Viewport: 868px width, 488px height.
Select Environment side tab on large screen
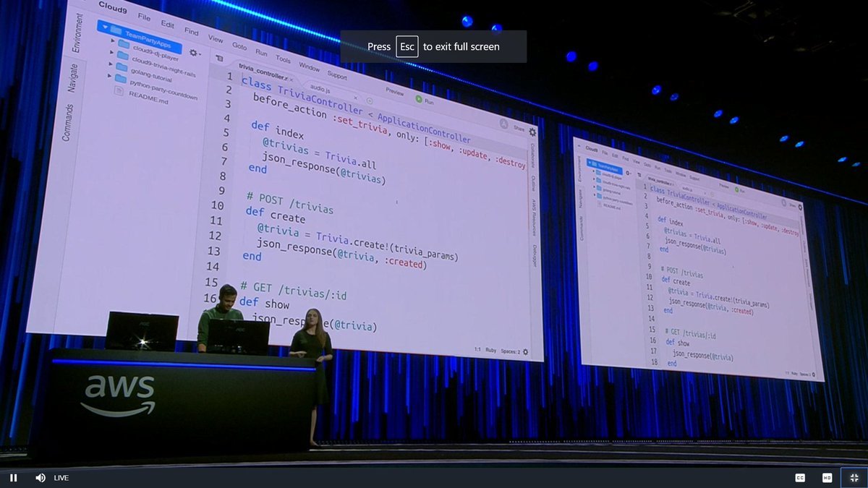77,33
